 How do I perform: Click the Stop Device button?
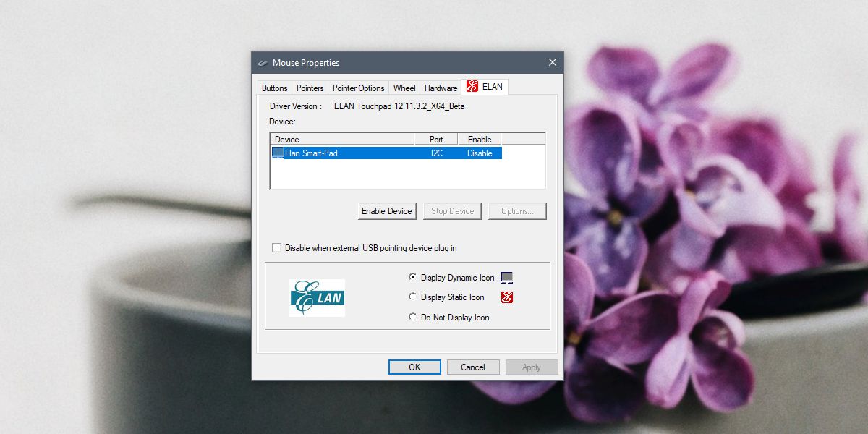click(452, 211)
